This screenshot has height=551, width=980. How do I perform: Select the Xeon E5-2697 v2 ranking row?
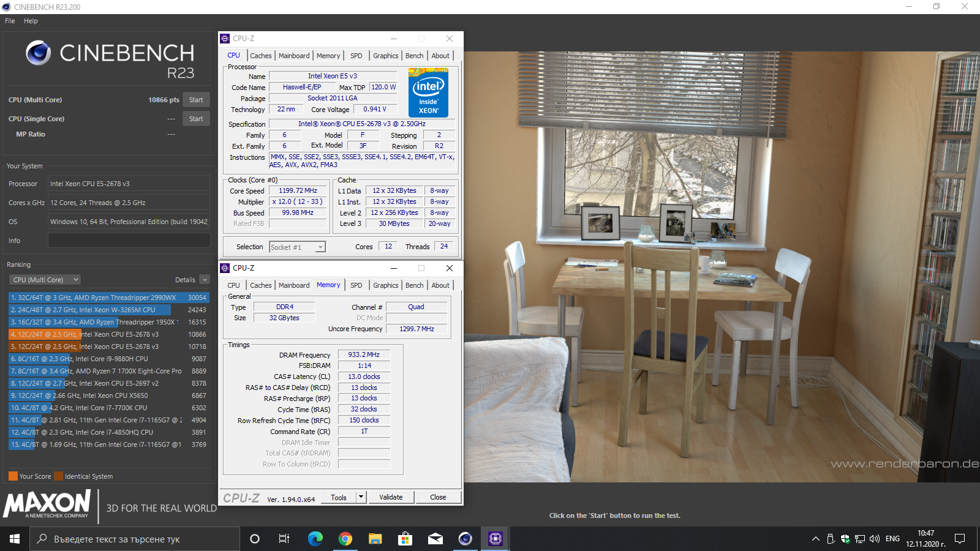[x=108, y=383]
